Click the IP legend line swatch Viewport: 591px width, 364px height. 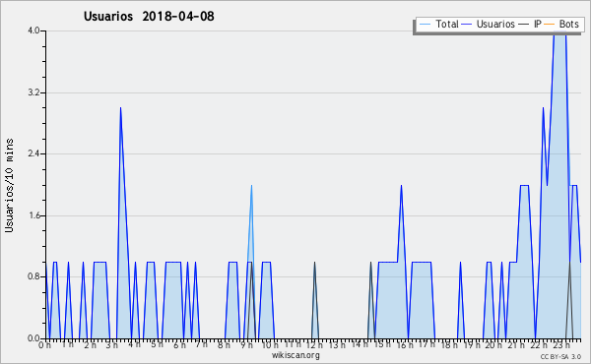pos(524,25)
